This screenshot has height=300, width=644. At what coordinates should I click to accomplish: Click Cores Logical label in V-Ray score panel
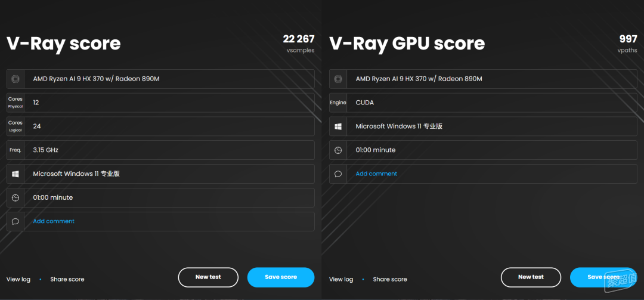click(x=15, y=126)
